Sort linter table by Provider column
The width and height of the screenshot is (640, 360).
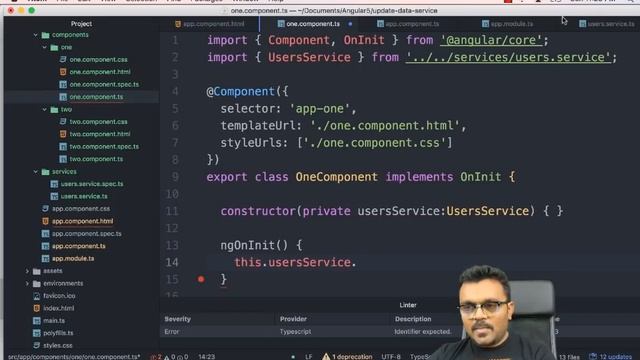click(293, 319)
